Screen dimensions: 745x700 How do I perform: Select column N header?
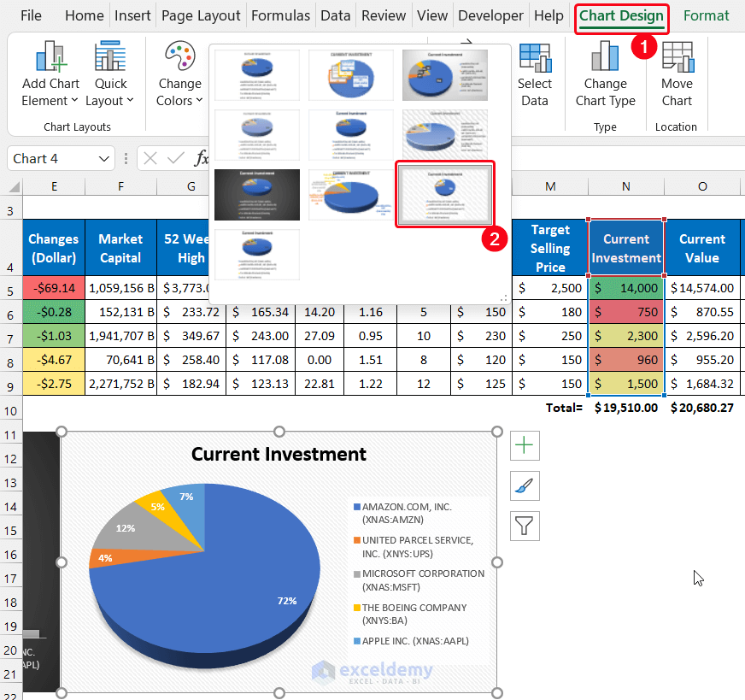tap(625, 187)
